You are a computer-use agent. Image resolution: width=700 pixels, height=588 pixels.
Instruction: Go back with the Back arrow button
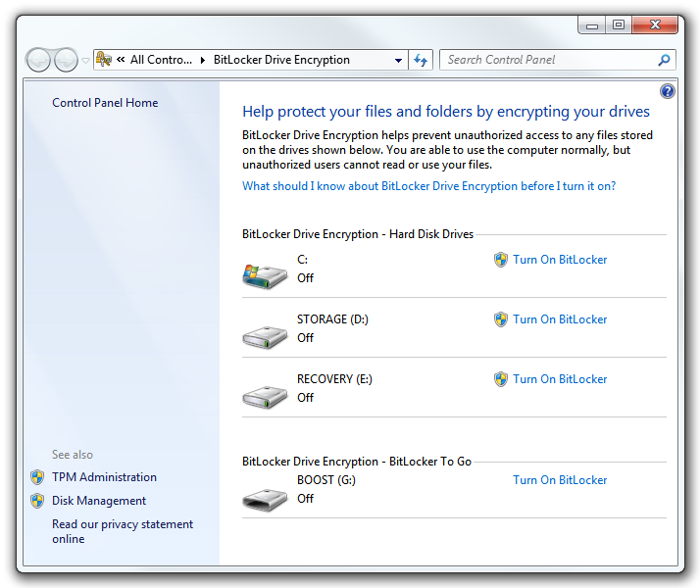click(38, 60)
